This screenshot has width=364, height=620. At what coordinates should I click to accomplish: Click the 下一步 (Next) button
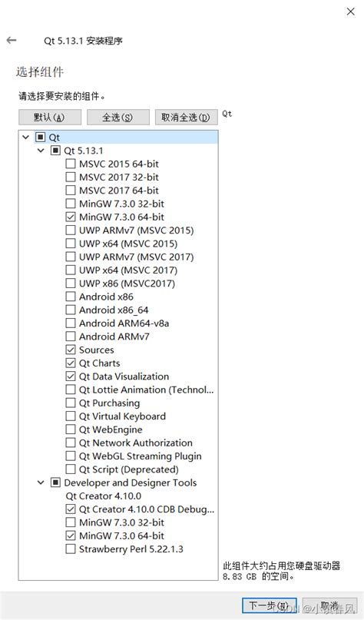point(269,605)
